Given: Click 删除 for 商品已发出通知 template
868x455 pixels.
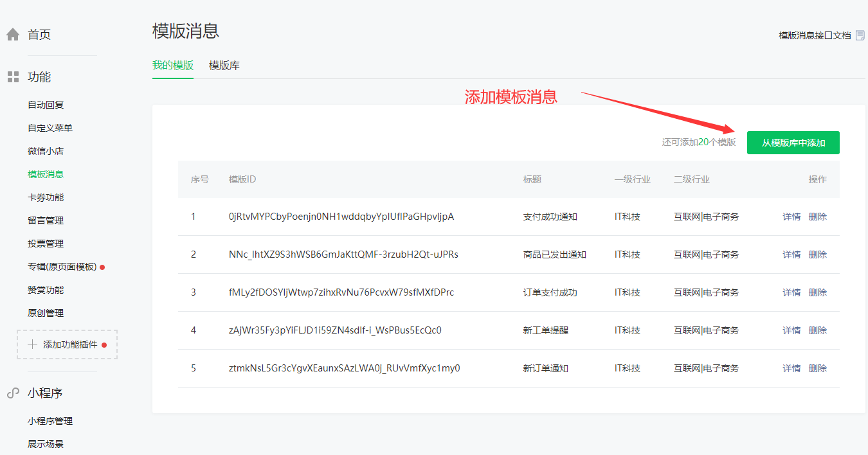Looking at the screenshot, I should coord(818,254).
